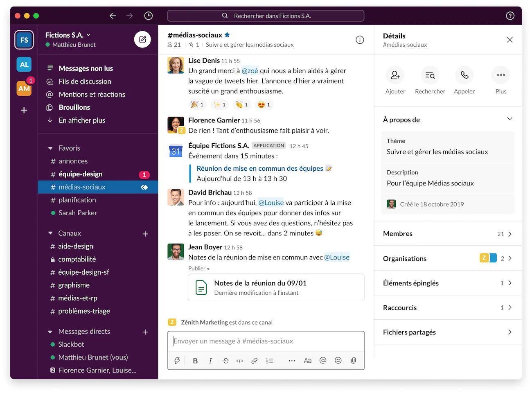
Task: Click the Rechercher dans Fictions S.A. search bar
Action: (266, 16)
